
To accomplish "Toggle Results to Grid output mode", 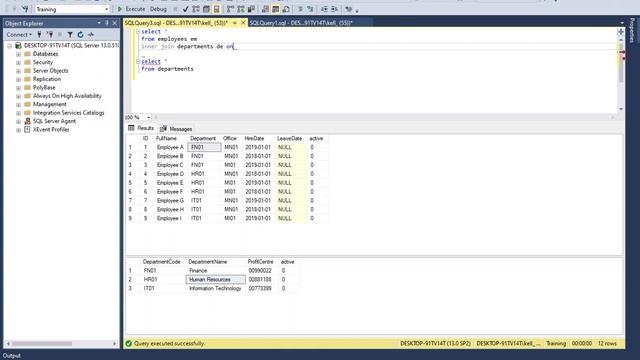I will tap(276, 9).
